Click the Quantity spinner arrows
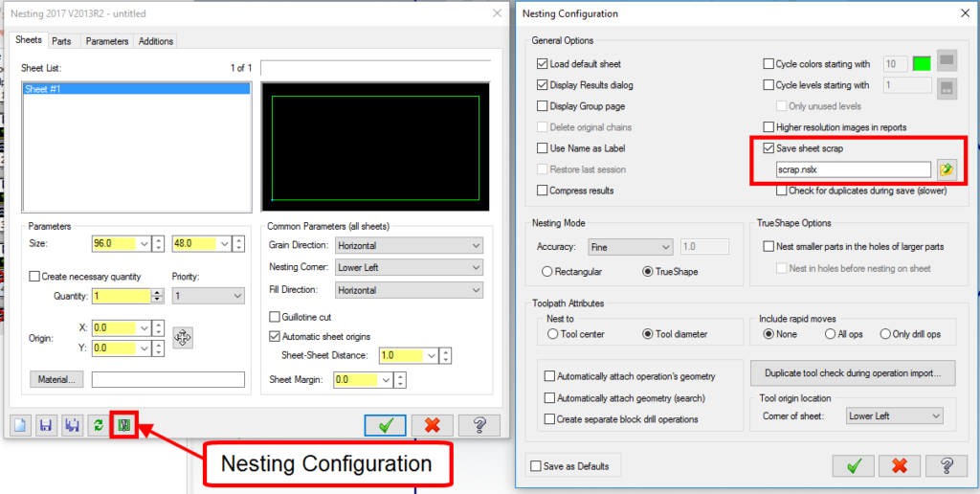The height and width of the screenshot is (494, 980). pos(158,296)
